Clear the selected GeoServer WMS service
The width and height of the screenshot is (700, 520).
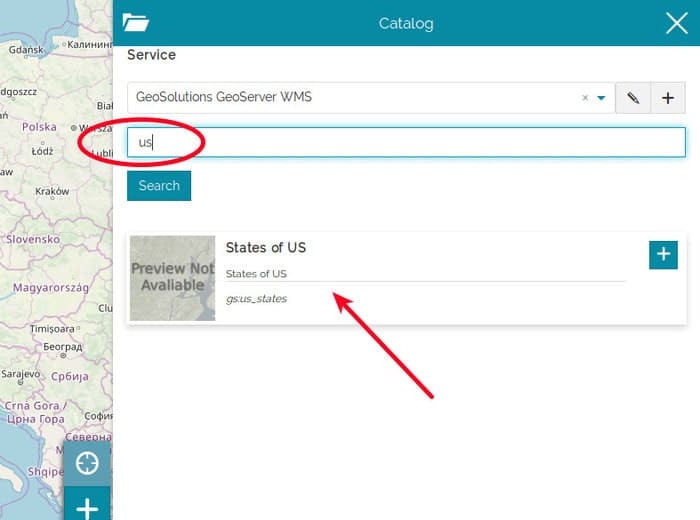585,98
